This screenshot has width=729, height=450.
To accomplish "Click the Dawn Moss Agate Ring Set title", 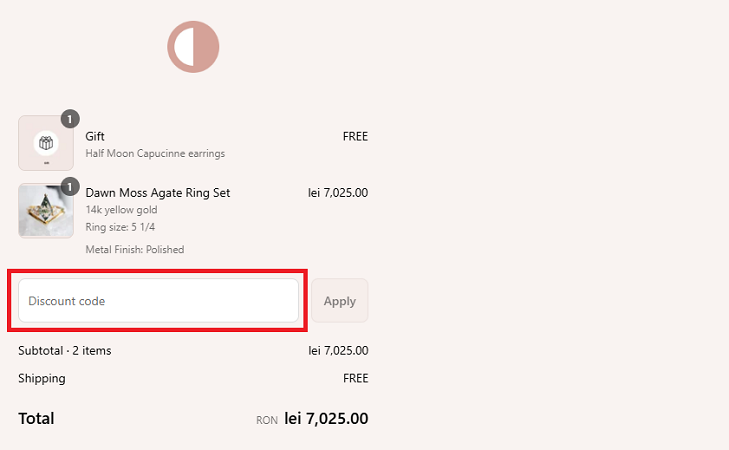I will coord(158,193).
